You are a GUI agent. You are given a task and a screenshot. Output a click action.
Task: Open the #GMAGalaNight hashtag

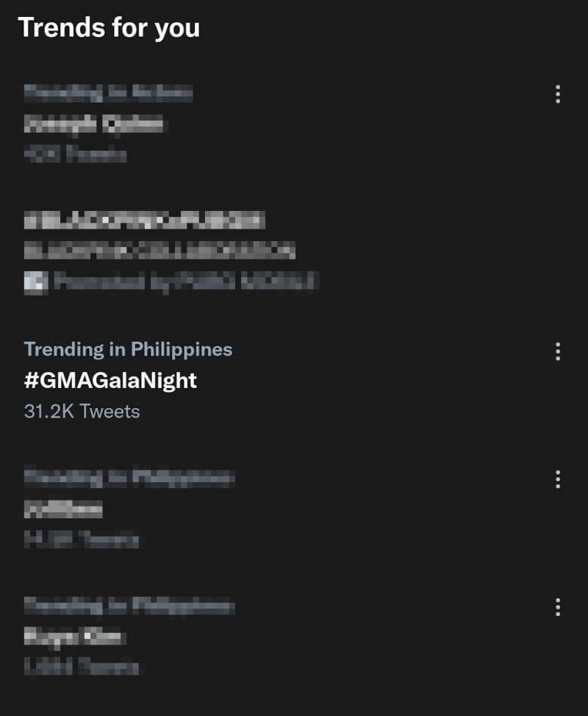[110, 380]
